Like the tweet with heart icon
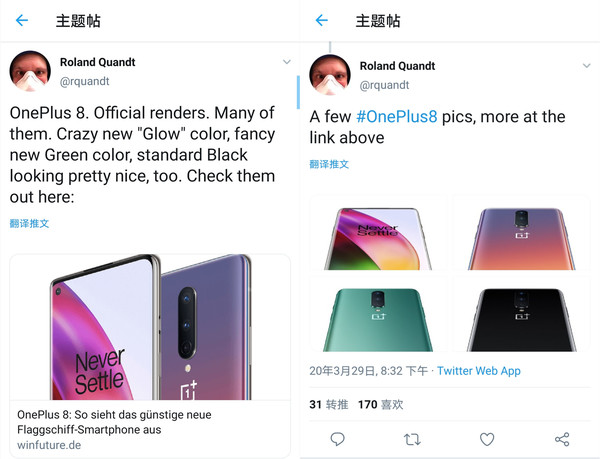The width and height of the screenshot is (600, 459). 487,439
